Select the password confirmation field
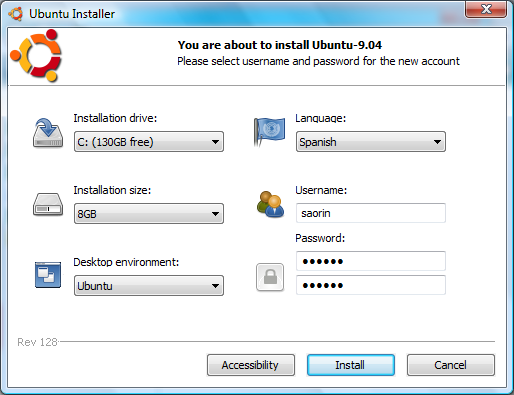The width and height of the screenshot is (514, 395). point(371,285)
